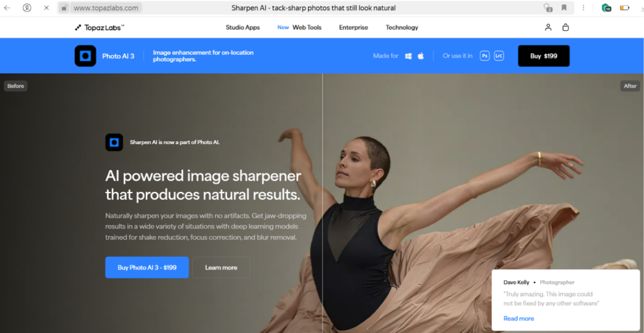Open the Enterprise menu
The image size is (644, 333).
353,28
